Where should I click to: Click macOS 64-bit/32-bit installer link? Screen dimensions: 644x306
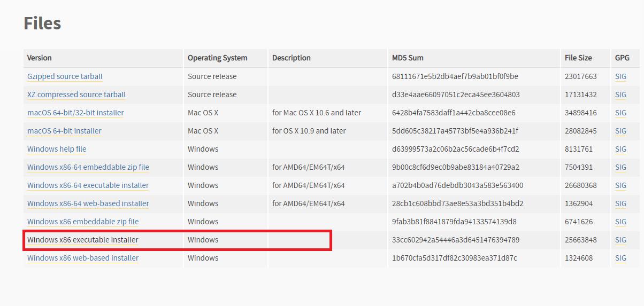(x=75, y=113)
